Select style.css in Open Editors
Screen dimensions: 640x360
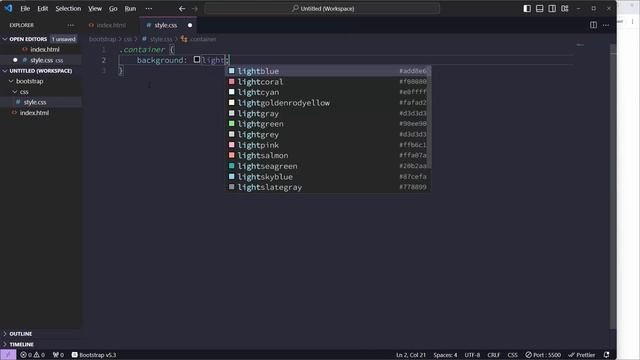[x=41, y=60]
